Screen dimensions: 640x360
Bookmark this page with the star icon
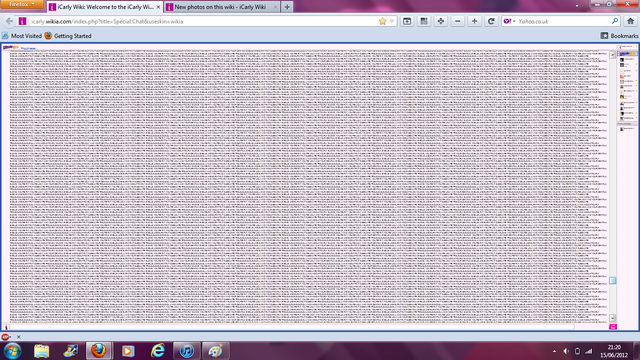(x=382, y=21)
